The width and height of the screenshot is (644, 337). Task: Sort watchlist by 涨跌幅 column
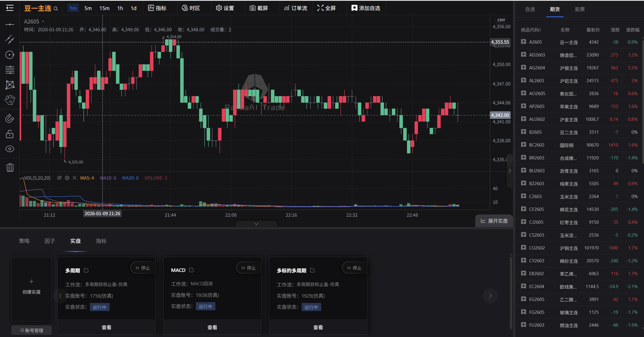click(632, 30)
